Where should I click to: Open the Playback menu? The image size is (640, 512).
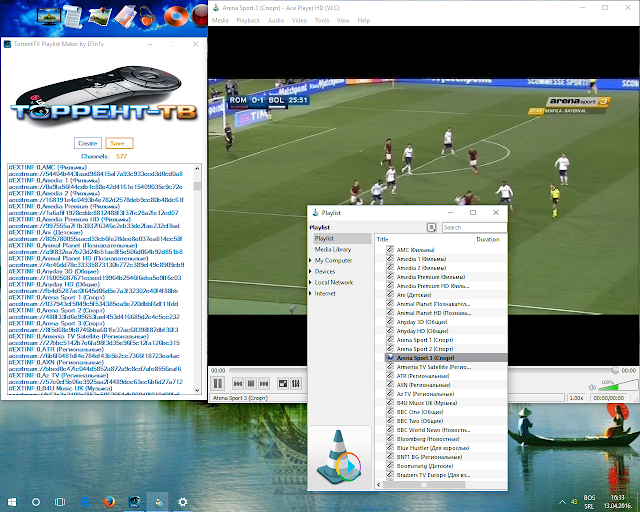point(248,20)
